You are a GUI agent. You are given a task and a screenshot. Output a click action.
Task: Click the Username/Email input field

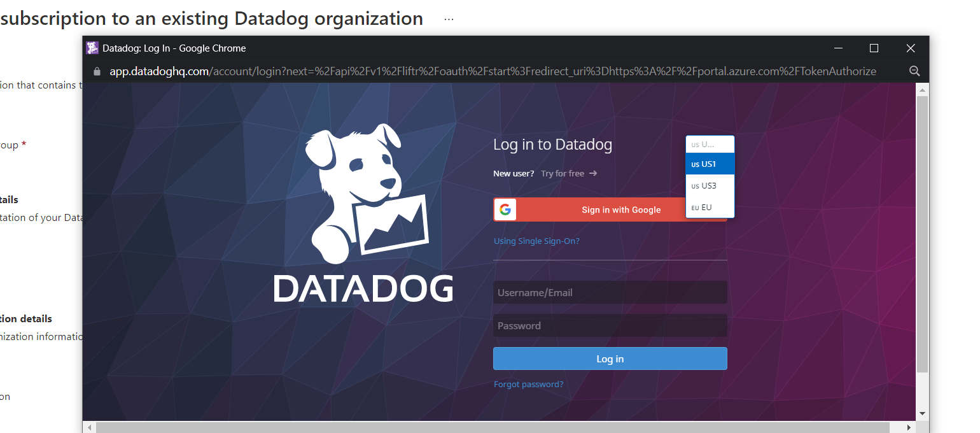click(609, 292)
